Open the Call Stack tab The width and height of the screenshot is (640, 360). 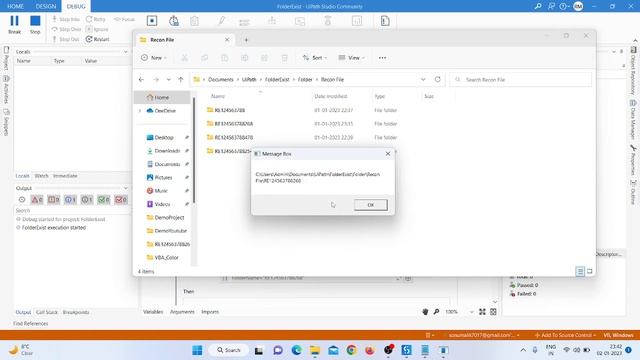[x=47, y=312]
